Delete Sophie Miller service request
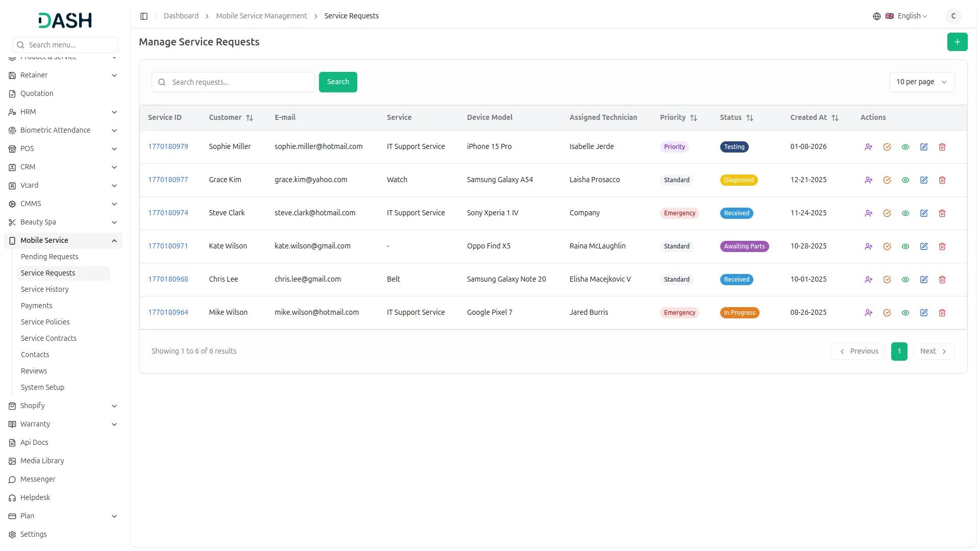This screenshot has width=980, height=551. (942, 147)
